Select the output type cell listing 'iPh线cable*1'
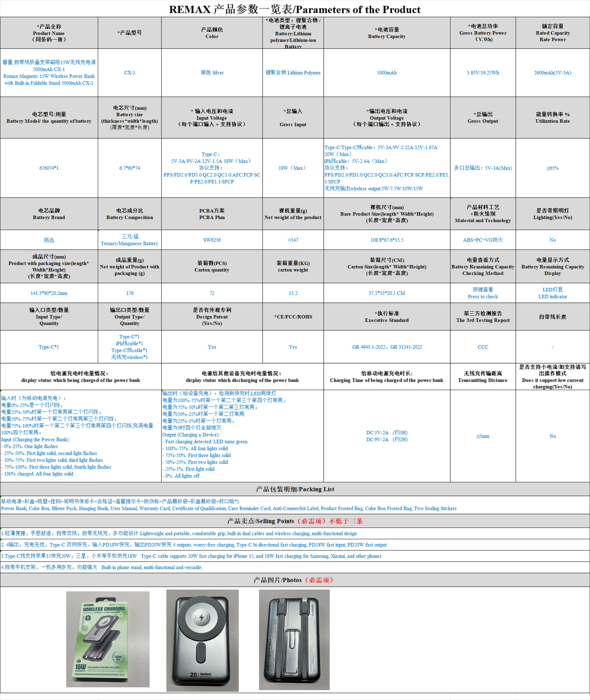 pos(130,347)
